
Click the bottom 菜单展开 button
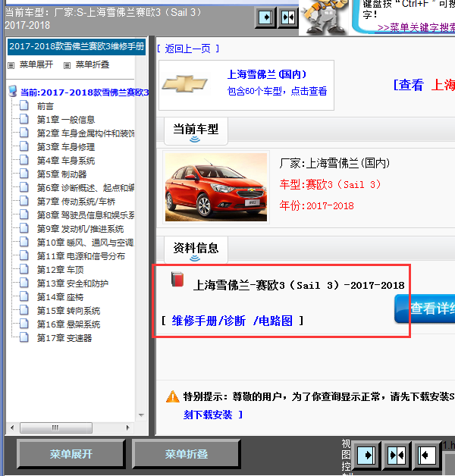pos(71,454)
